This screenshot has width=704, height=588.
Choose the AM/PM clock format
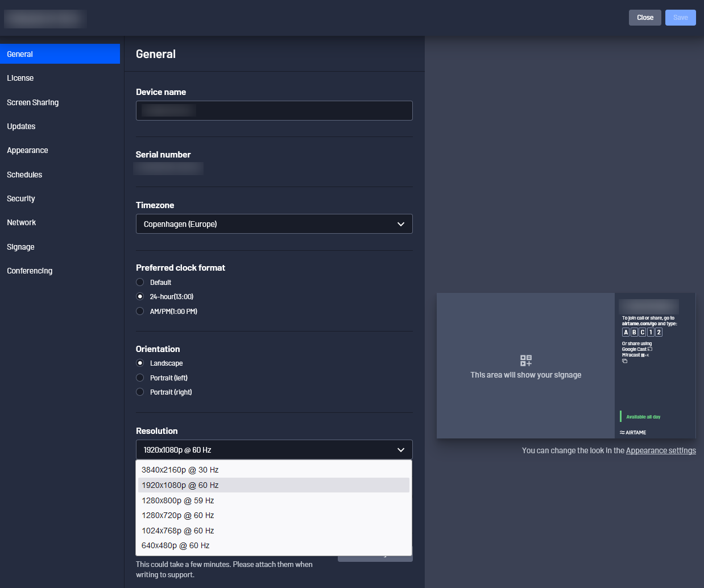140,311
